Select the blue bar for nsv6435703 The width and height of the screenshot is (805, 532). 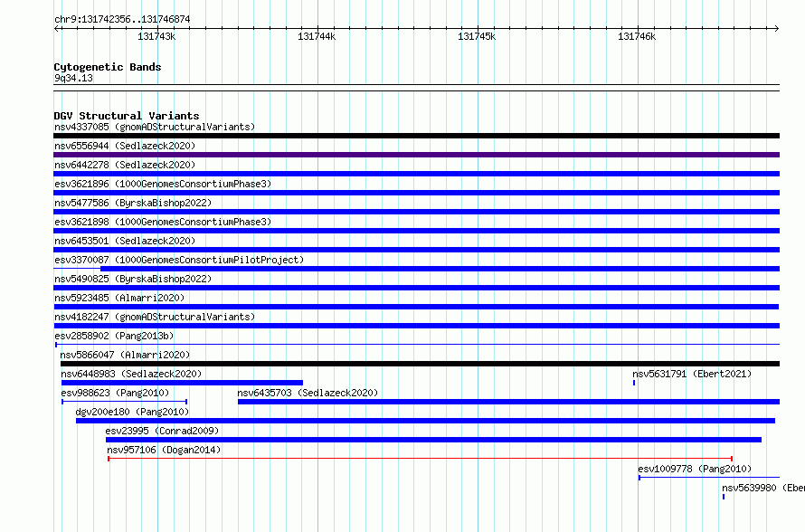point(508,402)
